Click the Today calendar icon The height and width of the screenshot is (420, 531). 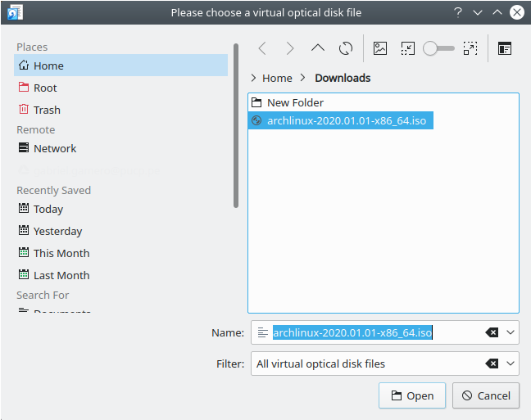[x=24, y=208]
